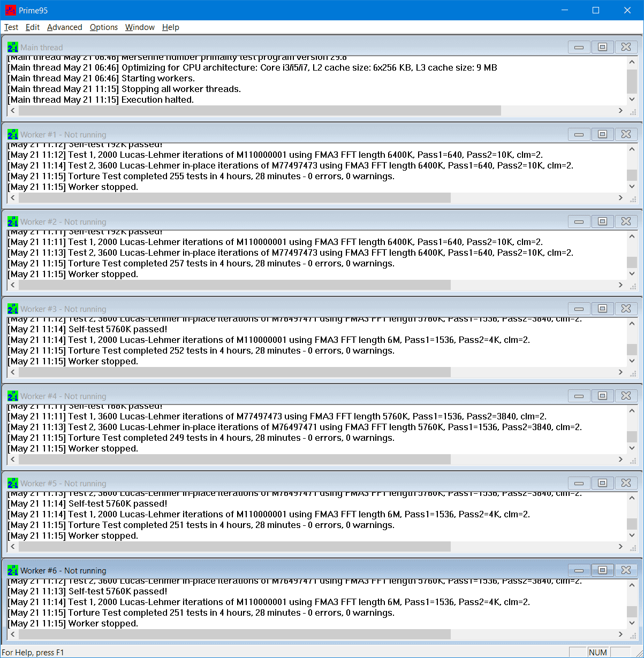Close the Worker #4 child window

pyautogui.click(x=626, y=396)
